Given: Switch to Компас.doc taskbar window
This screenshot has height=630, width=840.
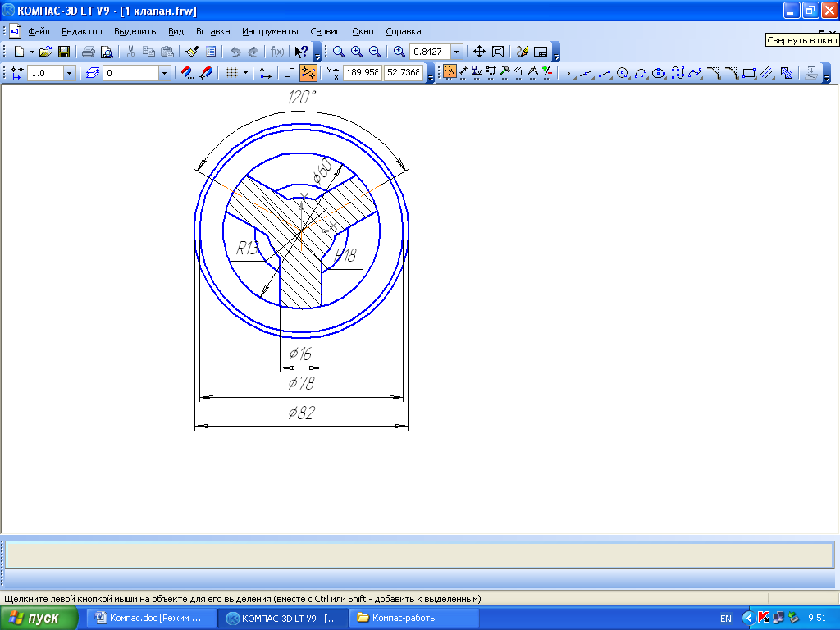Looking at the screenshot, I should (152, 619).
